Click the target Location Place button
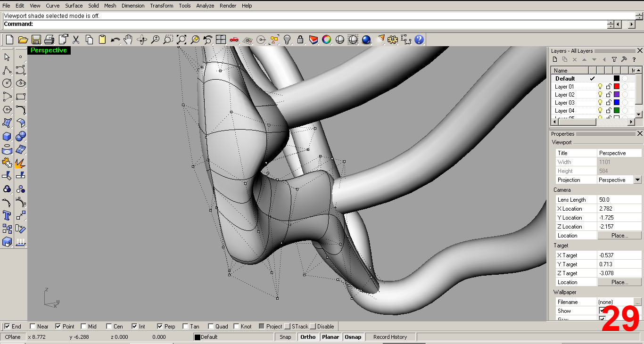The width and height of the screenshot is (644, 344). click(x=619, y=282)
